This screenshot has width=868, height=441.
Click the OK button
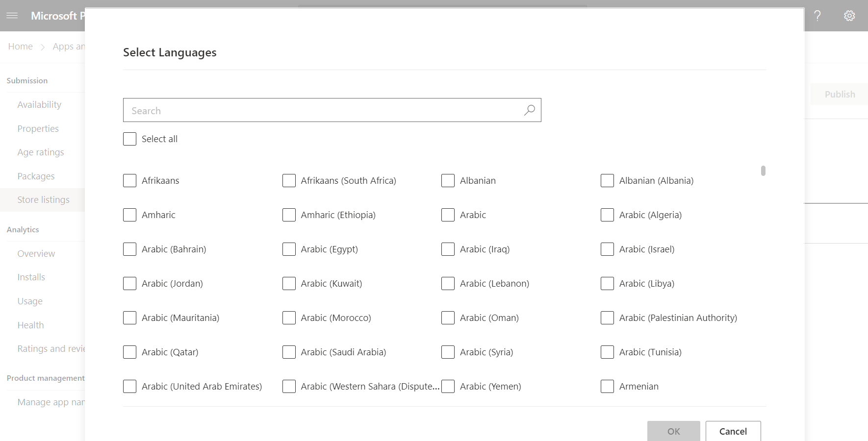tap(674, 431)
